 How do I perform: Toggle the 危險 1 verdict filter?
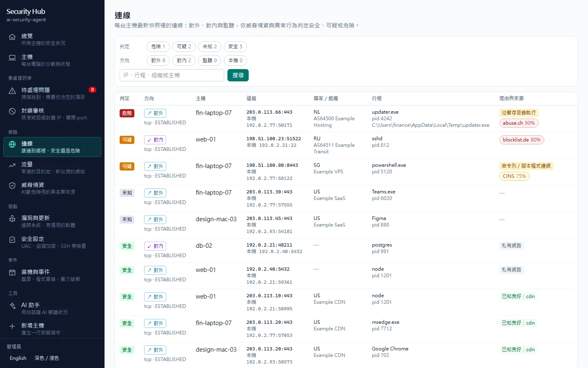(x=158, y=47)
